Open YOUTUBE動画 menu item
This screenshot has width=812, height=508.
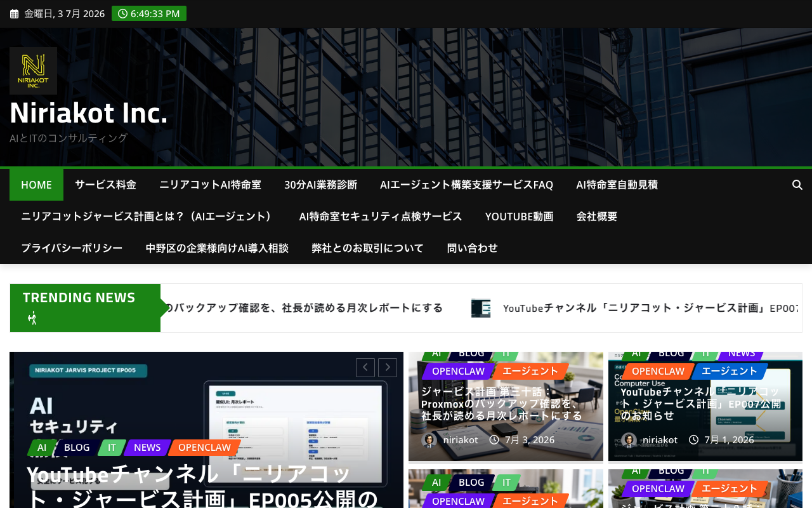(x=520, y=217)
